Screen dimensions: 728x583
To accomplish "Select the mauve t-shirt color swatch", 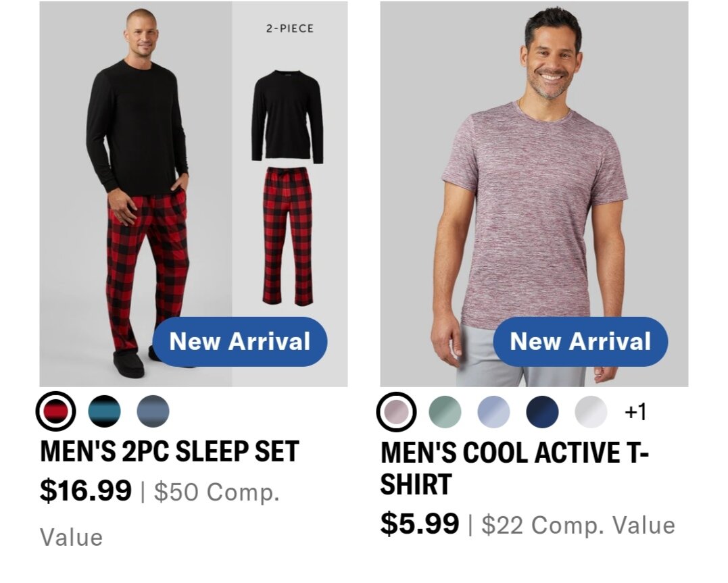I will 397,411.
